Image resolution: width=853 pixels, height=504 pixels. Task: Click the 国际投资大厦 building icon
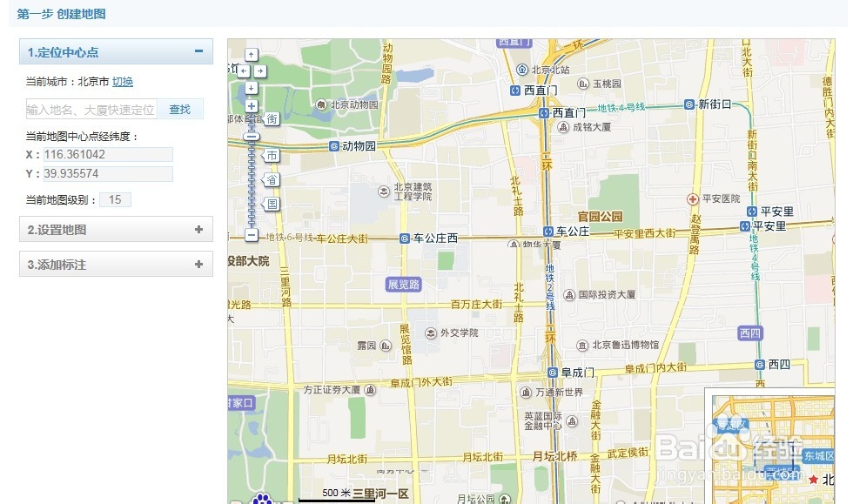coord(569,295)
